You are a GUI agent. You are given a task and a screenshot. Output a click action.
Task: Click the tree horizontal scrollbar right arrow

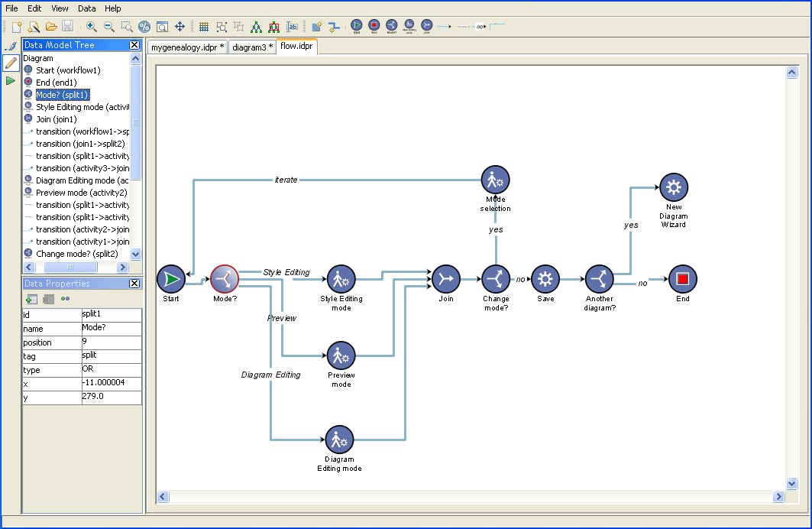[x=121, y=267]
